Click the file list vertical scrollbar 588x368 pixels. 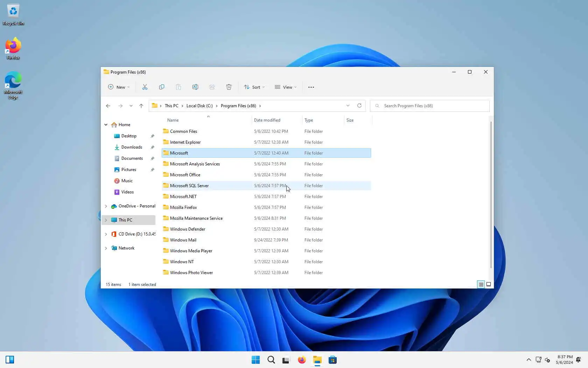491,195
